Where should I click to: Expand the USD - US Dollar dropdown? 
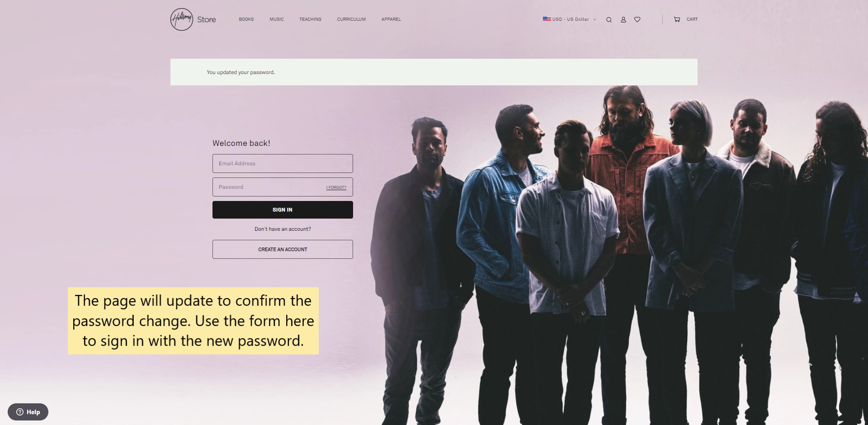pyautogui.click(x=570, y=19)
